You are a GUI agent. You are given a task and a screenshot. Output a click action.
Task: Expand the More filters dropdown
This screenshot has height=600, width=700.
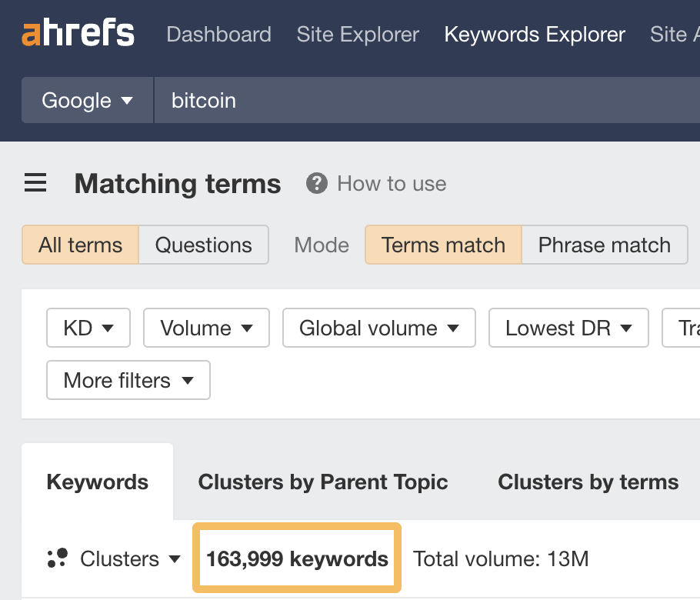(128, 381)
